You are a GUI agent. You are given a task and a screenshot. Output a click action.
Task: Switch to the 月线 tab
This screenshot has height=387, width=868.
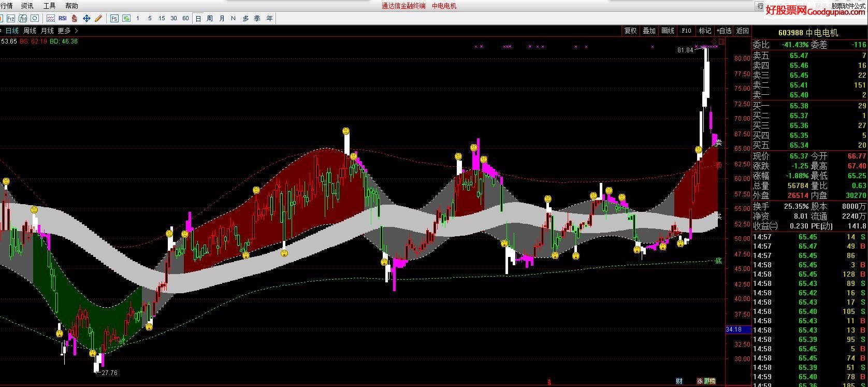coord(47,31)
